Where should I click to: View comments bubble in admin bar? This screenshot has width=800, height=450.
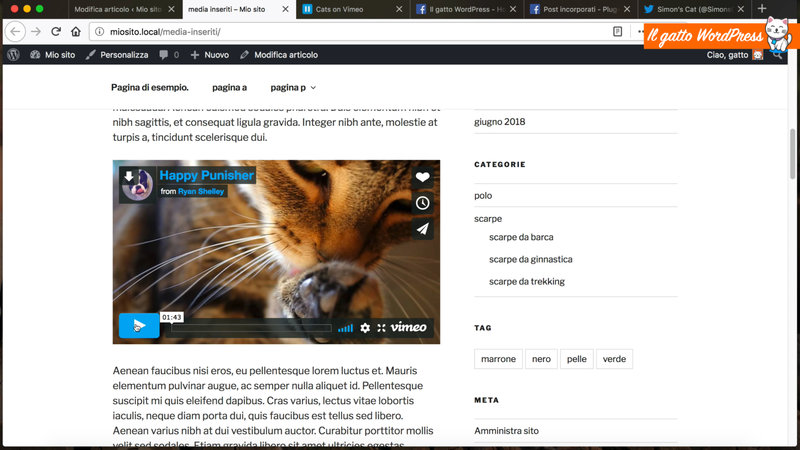click(169, 55)
